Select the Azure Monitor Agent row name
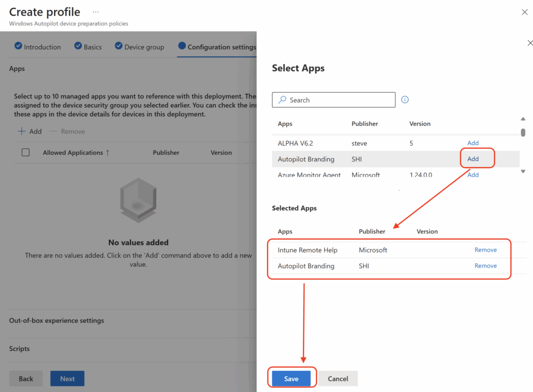Viewport: 533px width, 392px height. 309,175
